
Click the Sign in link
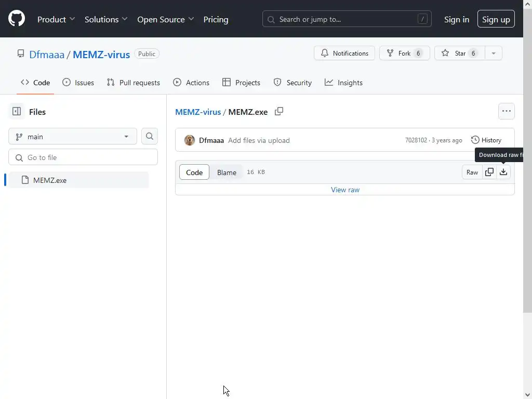[x=456, y=19]
